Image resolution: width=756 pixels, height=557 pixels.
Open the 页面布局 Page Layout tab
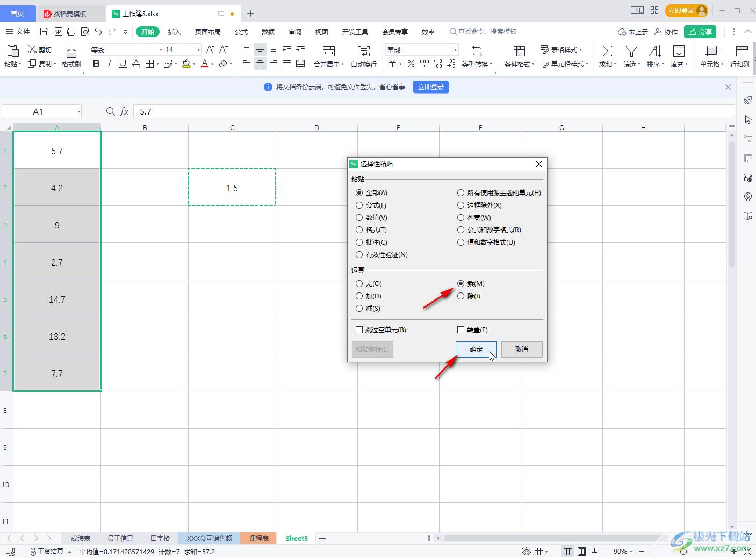click(x=208, y=32)
